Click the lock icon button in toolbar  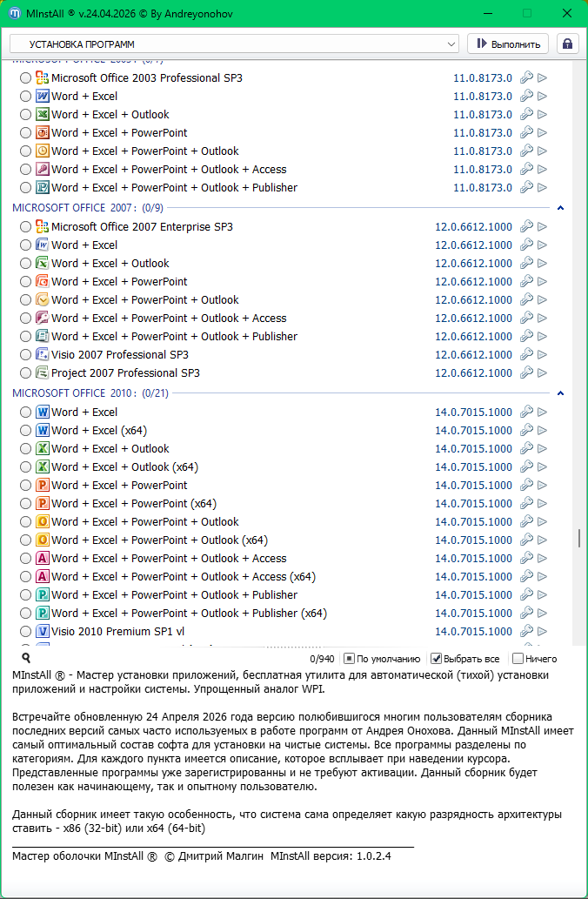tap(568, 44)
